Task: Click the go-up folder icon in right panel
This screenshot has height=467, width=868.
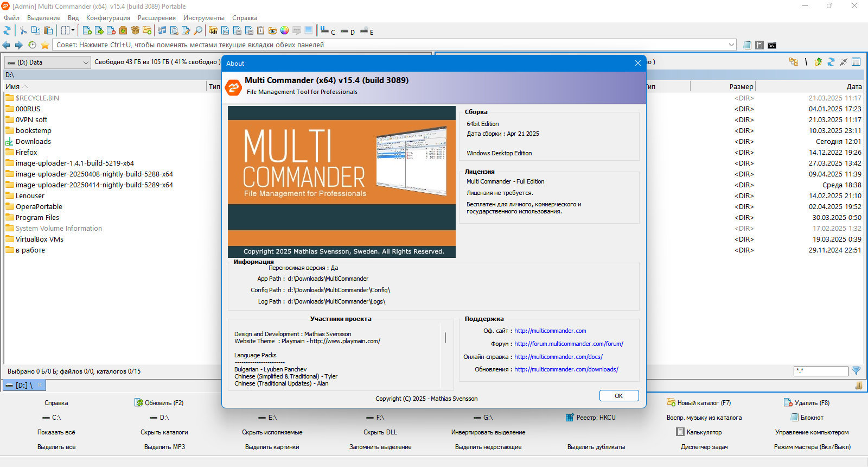Action: pos(818,62)
